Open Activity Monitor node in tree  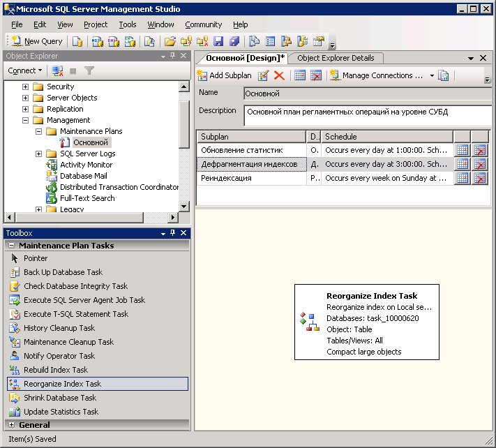[x=86, y=165]
